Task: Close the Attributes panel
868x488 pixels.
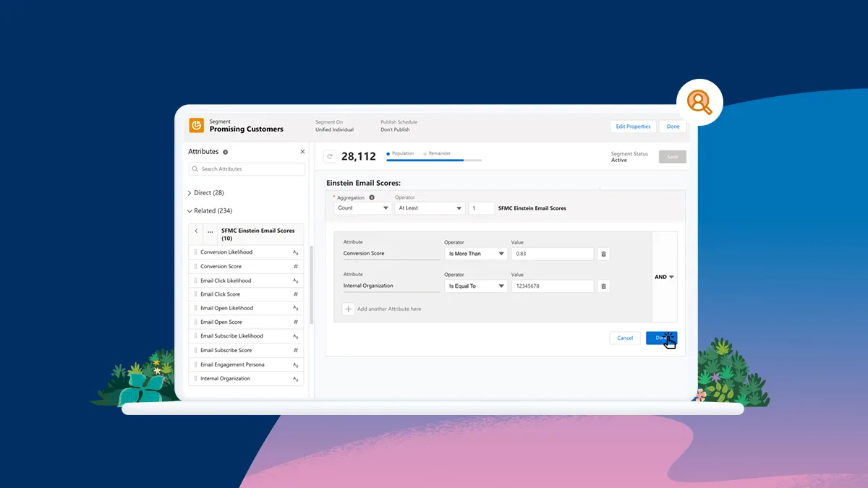Action: (x=302, y=152)
